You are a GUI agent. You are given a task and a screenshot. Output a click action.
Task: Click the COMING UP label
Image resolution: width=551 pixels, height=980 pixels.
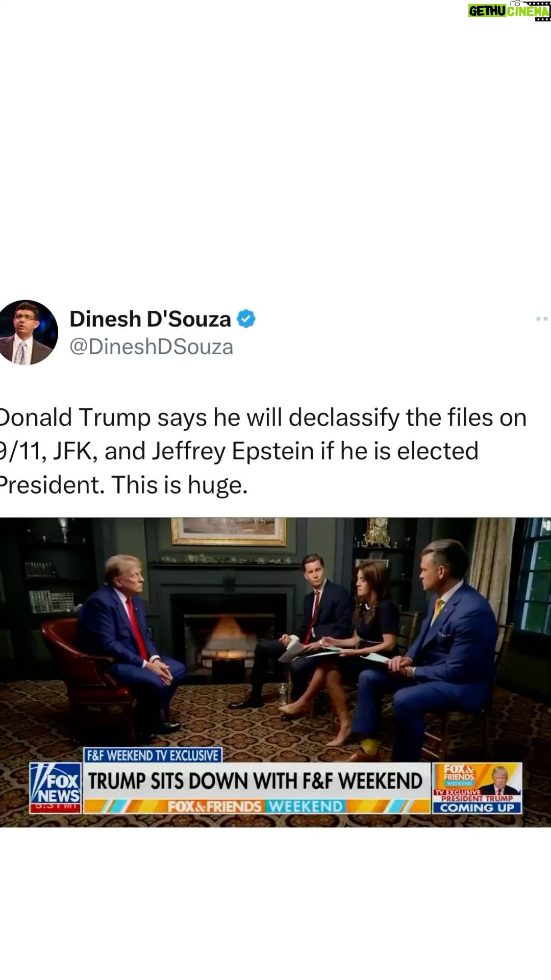(477, 808)
